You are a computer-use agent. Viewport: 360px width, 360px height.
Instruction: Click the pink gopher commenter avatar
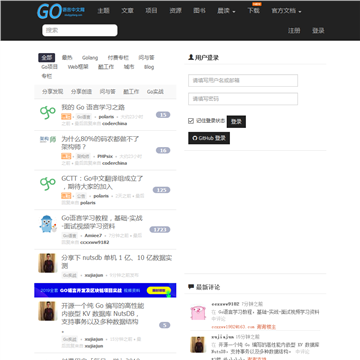tap(197, 314)
